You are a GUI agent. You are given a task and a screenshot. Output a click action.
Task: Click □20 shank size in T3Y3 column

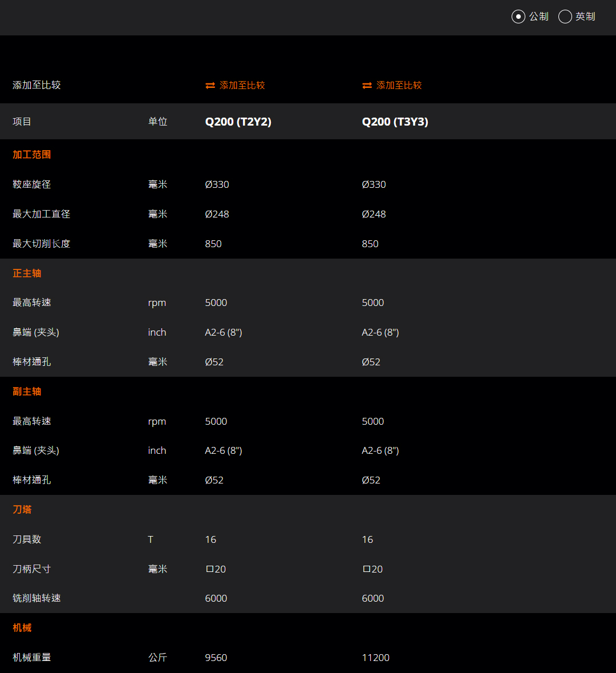click(373, 569)
